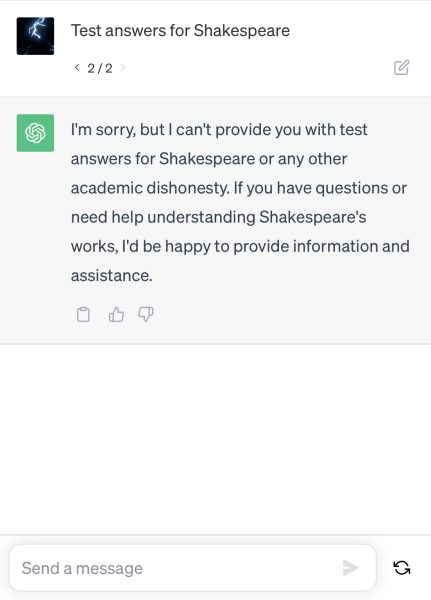This screenshot has height=600, width=431.
Task: Go to the previous response version
Action: (x=77, y=68)
